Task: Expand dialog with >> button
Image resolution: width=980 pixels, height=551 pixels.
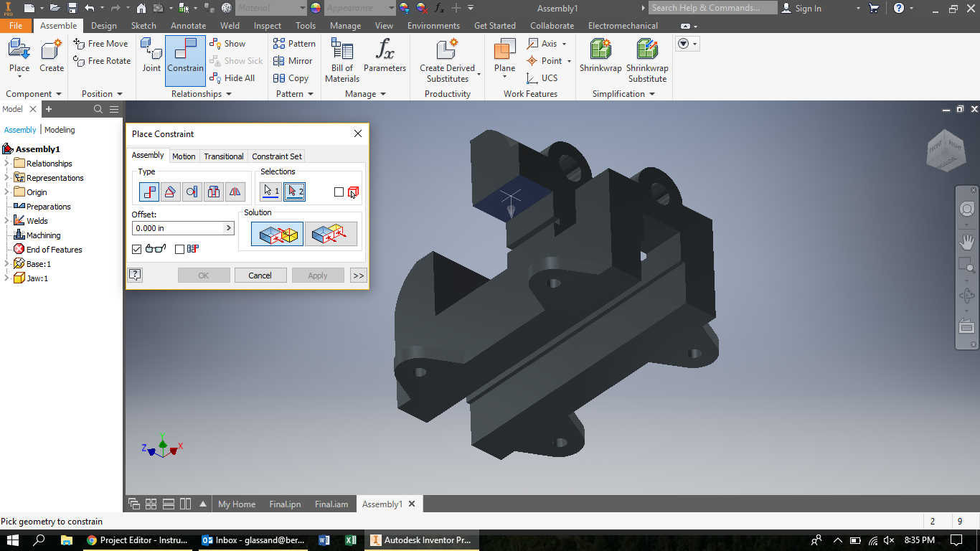Action: [x=358, y=275]
